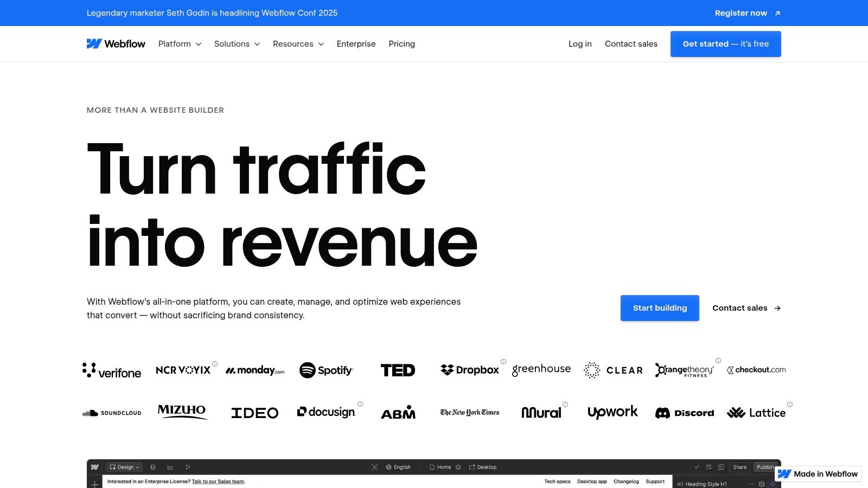Click the saved-changes checkmark indicator
868x488 pixels.
pos(697,467)
